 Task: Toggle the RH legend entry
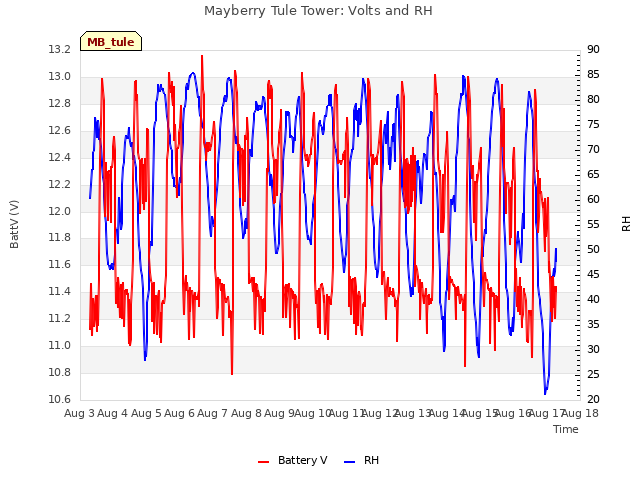[x=362, y=460]
